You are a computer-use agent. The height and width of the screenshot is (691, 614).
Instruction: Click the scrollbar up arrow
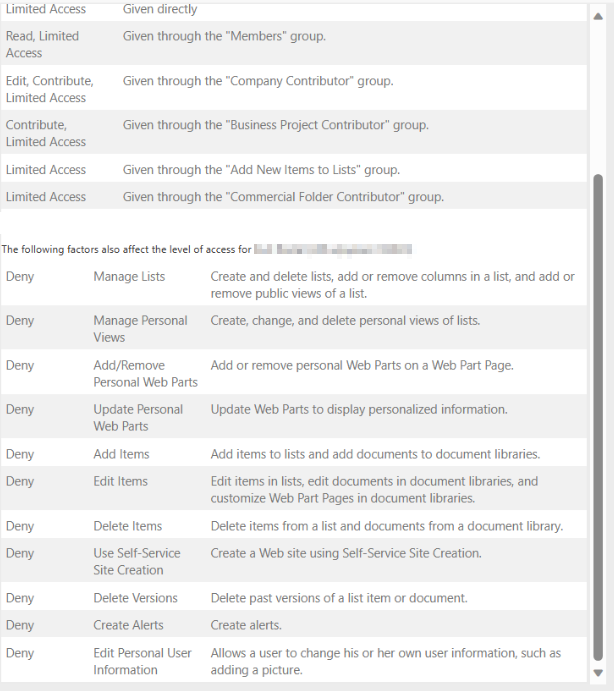[598, 16]
